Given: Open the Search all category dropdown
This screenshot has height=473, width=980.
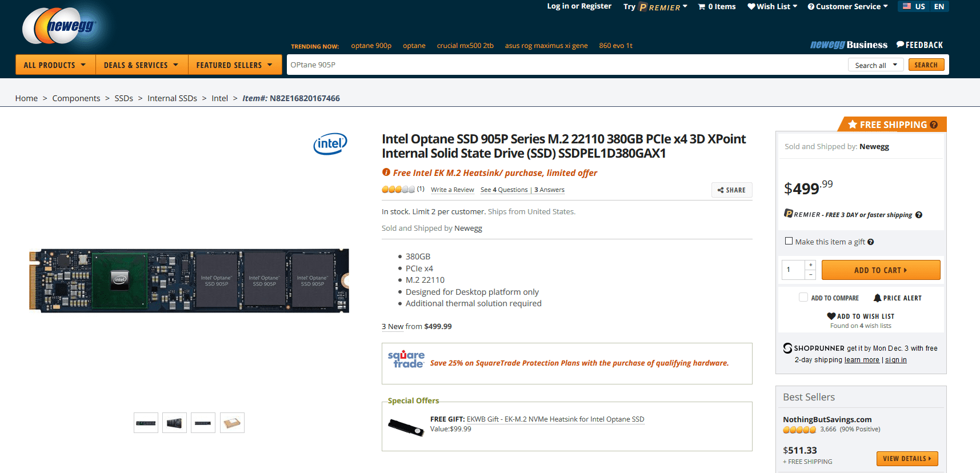Looking at the screenshot, I should (876, 65).
